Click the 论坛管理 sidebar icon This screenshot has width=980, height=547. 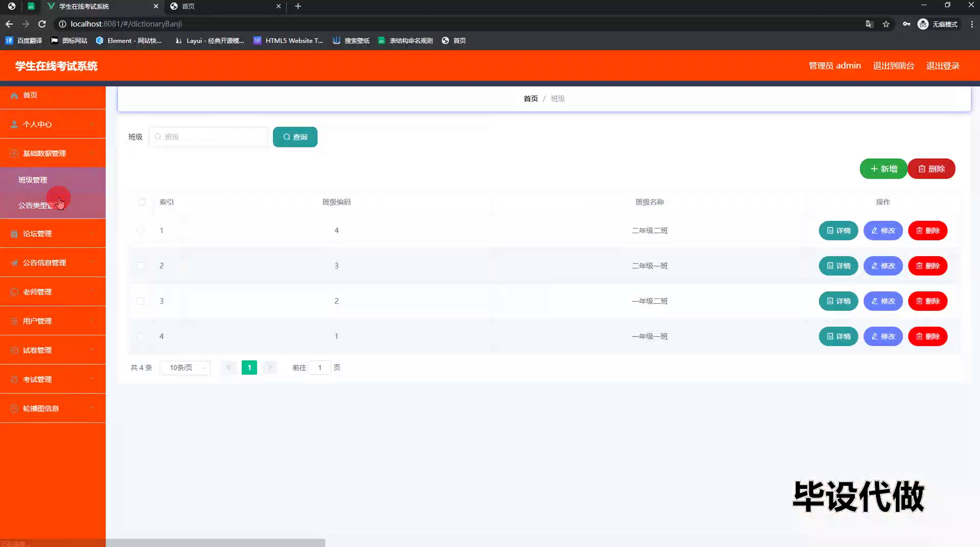click(x=14, y=234)
